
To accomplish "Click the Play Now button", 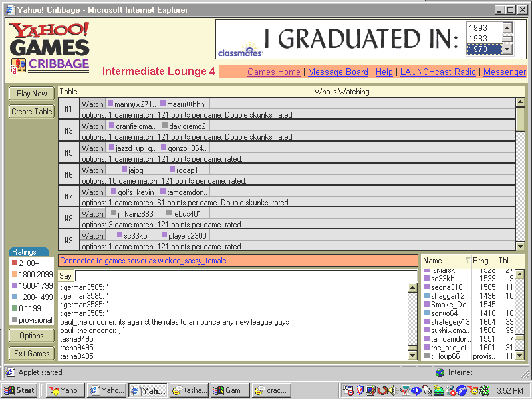I will tap(31, 94).
